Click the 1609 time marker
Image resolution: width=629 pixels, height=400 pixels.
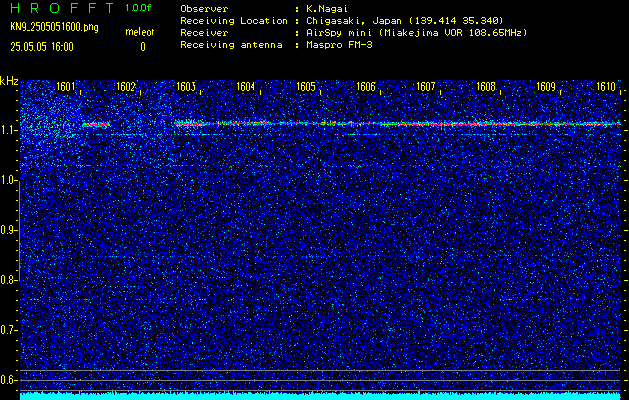[x=546, y=87]
